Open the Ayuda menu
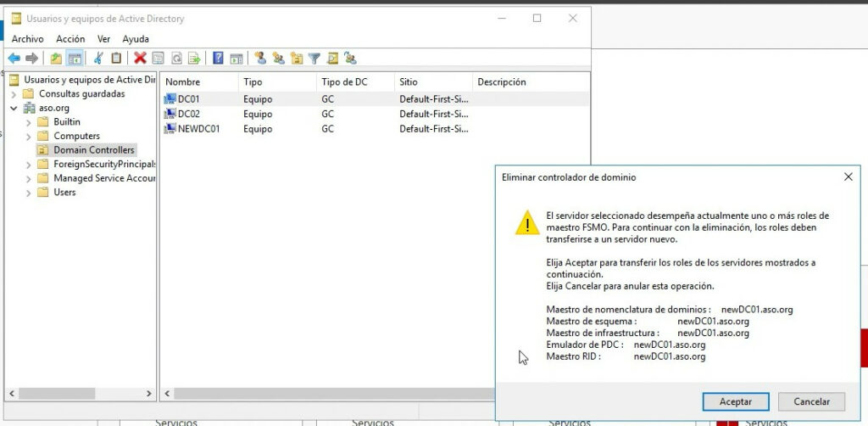 [135, 39]
